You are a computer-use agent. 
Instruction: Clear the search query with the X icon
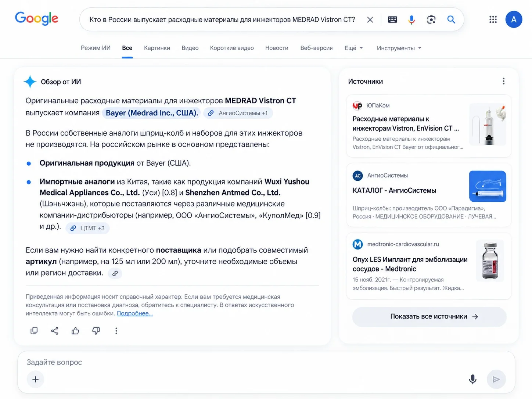(x=370, y=20)
